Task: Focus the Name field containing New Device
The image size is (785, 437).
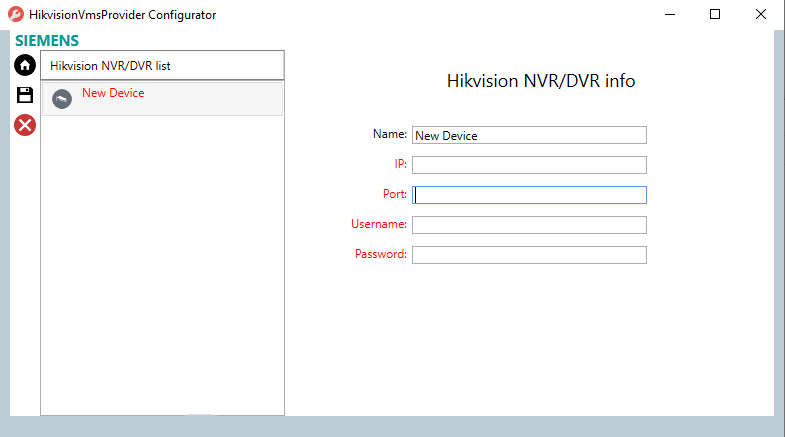Action: pyautogui.click(x=529, y=135)
